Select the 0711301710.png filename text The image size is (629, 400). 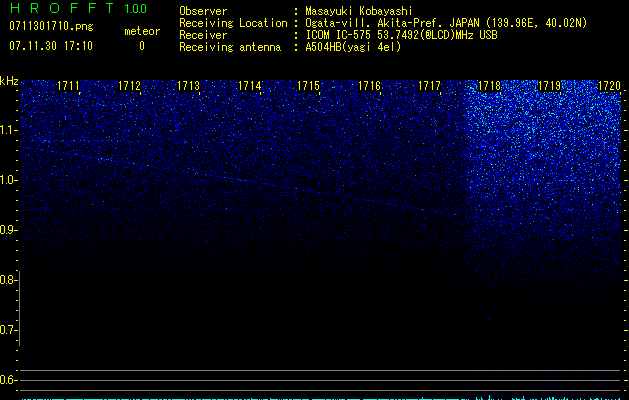click(x=51, y=26)
